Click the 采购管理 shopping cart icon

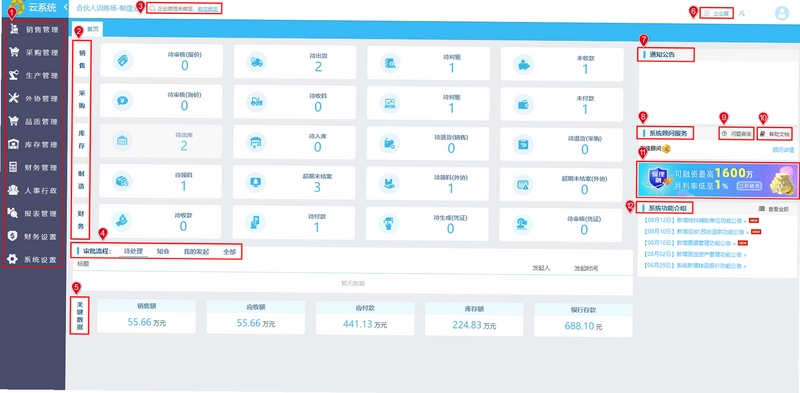click(14, 52)
